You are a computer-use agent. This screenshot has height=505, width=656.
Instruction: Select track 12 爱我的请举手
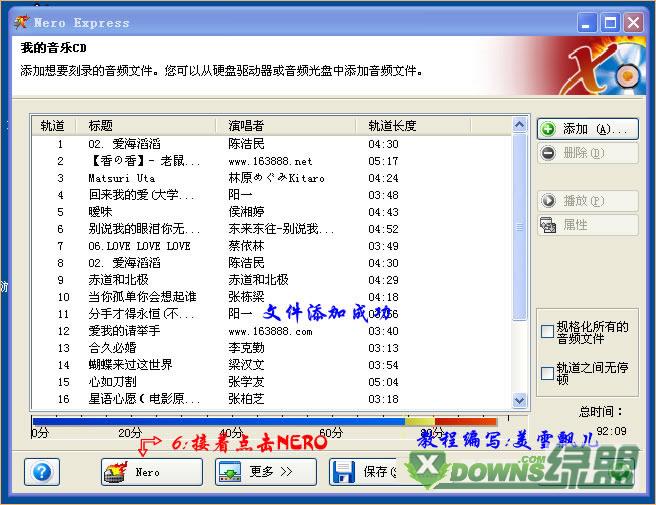pyautogui.click(x=271, y=331)
